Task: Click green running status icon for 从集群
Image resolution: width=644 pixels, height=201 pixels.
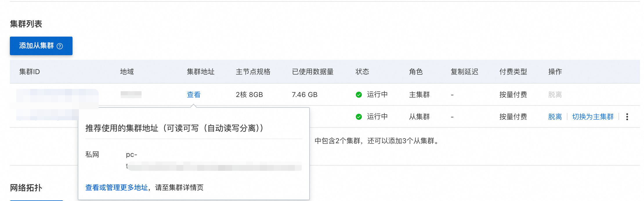Action: [x=359, y=117]
